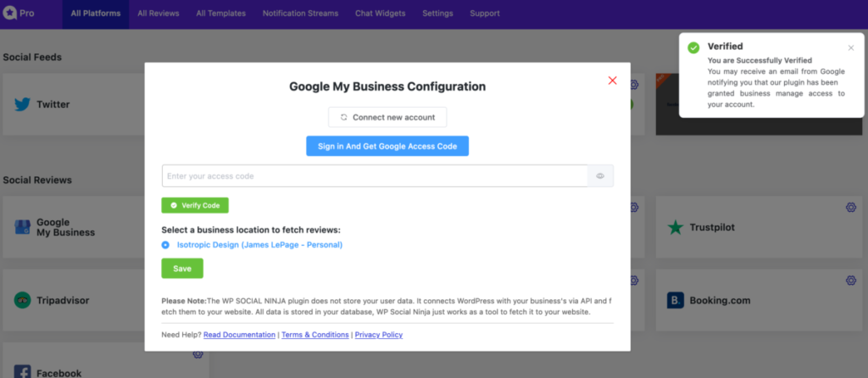Click the green Verified checkmark icon
The image size is (868, 378).
pyautogui.click(x=693, y=47)
